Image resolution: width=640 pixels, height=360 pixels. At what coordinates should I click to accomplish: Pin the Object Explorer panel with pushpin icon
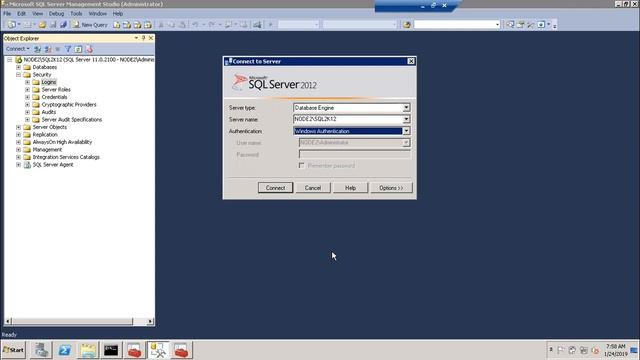143,38
